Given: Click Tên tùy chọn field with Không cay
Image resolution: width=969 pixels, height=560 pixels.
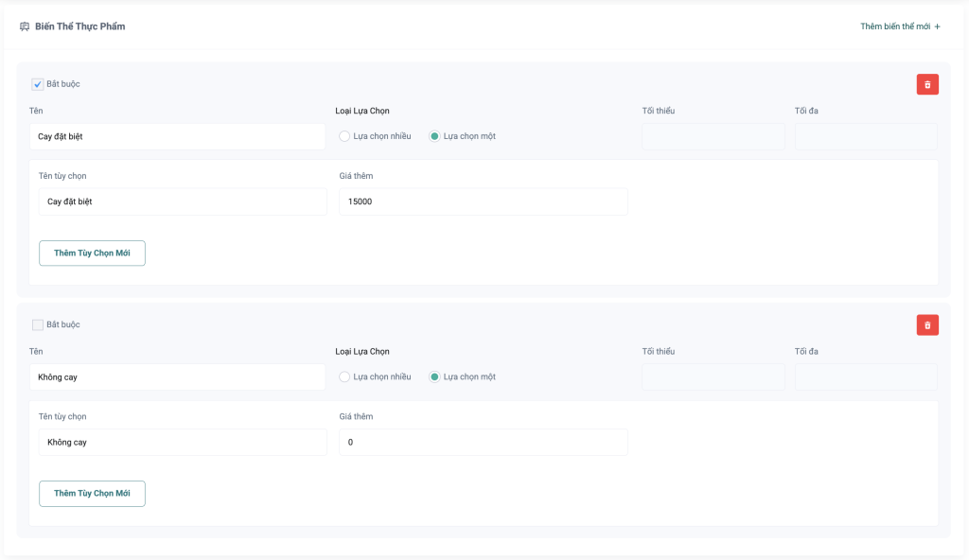Looking at the screenshot, I should click(x=183, y=442).
